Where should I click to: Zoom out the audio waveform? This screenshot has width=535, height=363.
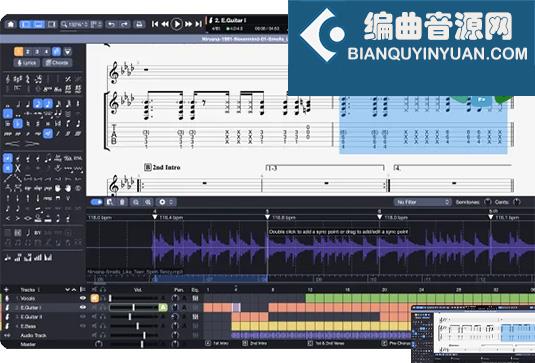coord(136,202)
